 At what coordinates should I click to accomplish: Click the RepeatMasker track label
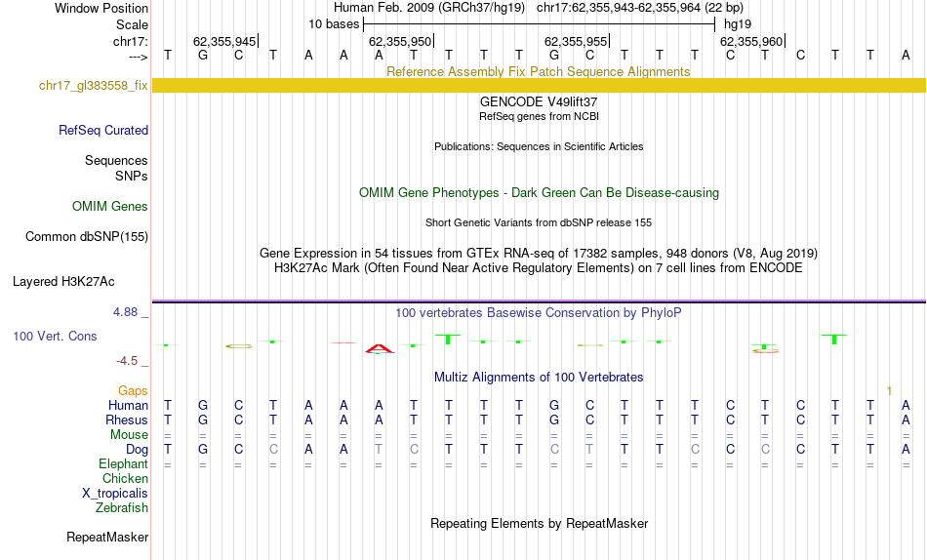point(107,537)
